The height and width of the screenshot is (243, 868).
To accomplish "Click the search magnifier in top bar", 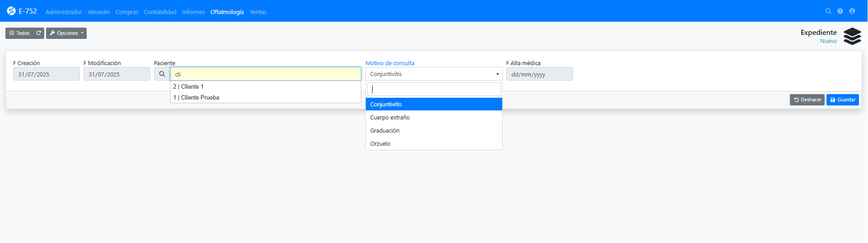I will pos(828,11).
